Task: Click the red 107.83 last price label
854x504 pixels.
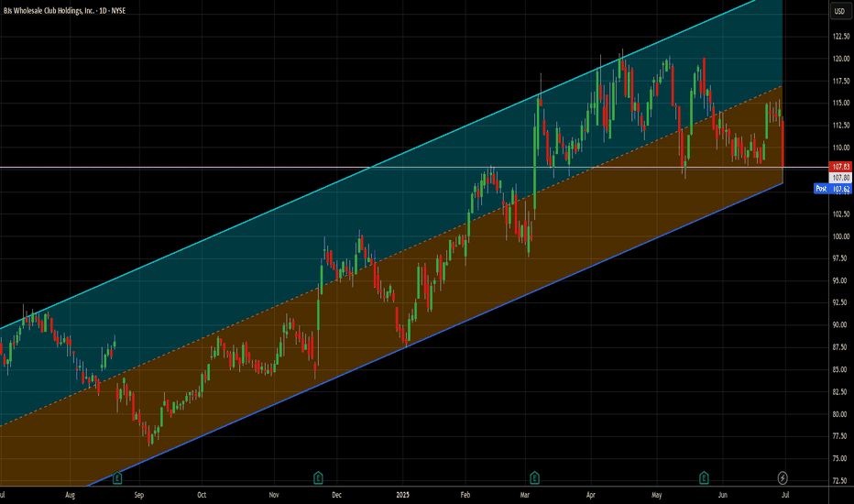Action: [x=840, y=167]
